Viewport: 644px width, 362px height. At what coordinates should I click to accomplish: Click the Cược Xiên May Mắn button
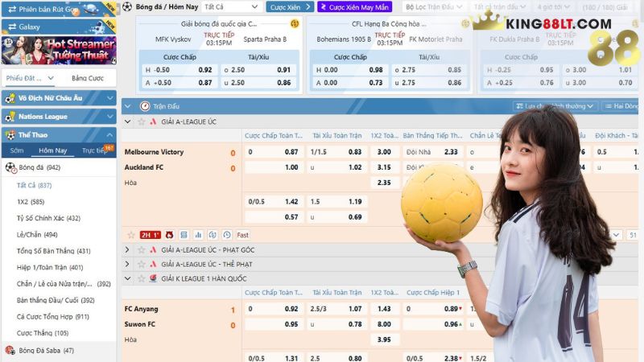354,7
